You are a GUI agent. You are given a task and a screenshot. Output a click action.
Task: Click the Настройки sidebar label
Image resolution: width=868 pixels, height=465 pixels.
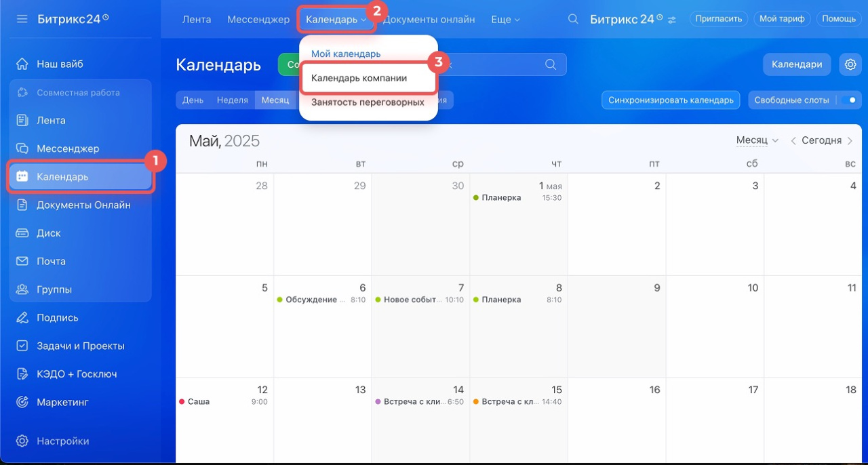(x=63, y=441)
